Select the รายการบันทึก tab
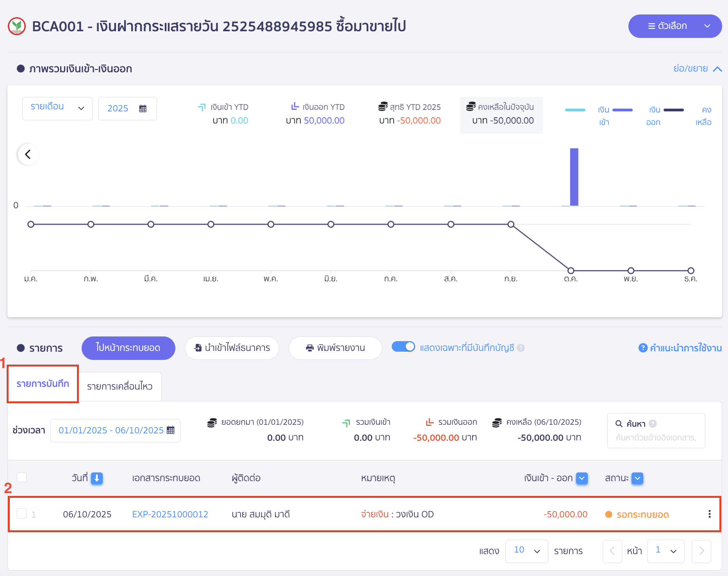The height and width of the screenshot is (576, 728). pos(43,385)
